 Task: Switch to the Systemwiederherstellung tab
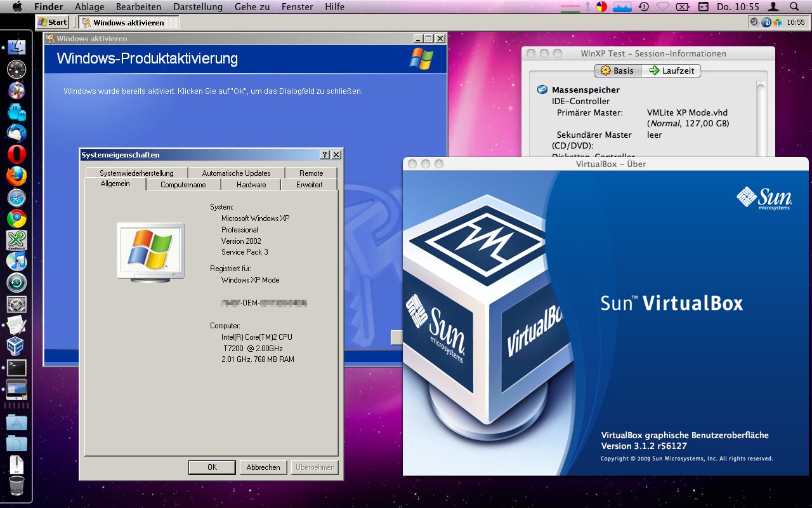coord(136,173)
